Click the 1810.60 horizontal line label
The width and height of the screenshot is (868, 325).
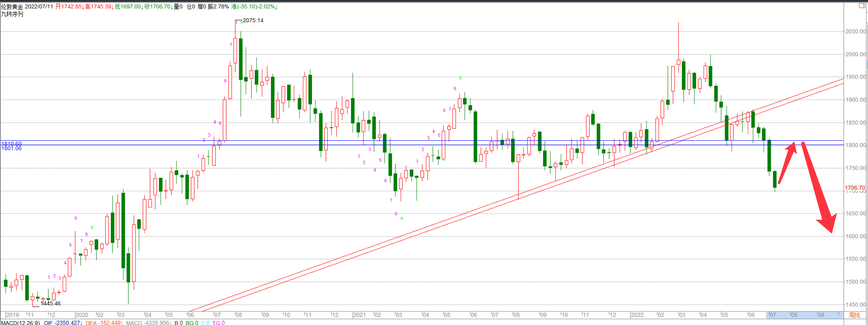12,144
